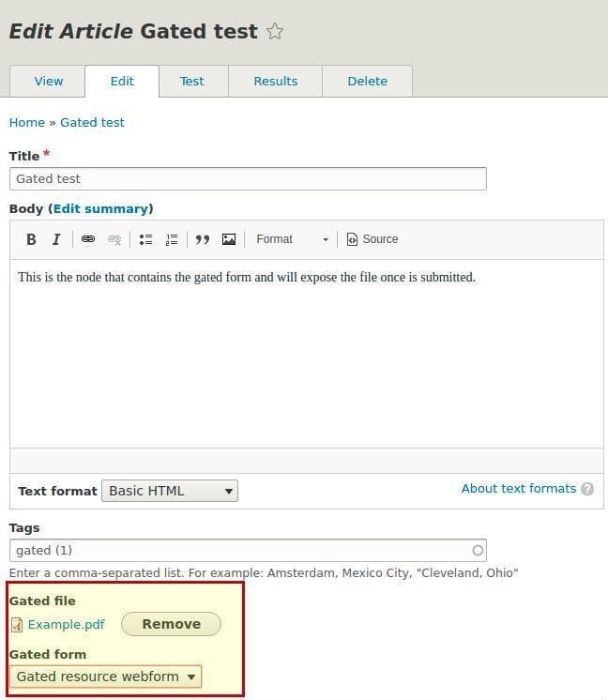Image resolution: width=608 pixels, height=700 pixels.
Task: Switch editor to Source view
Action: pyautogui.click(x=372, y=239)
